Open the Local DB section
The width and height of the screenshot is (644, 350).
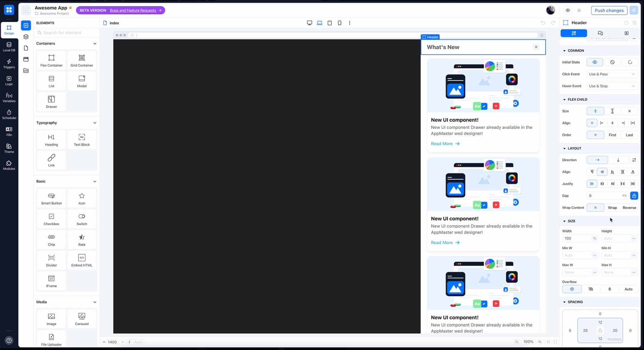point(9,47)
